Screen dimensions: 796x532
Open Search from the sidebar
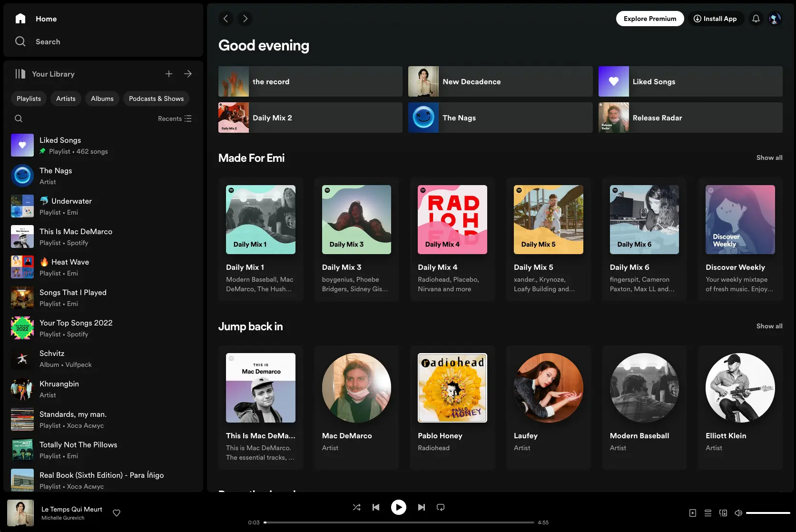point(38,41)
